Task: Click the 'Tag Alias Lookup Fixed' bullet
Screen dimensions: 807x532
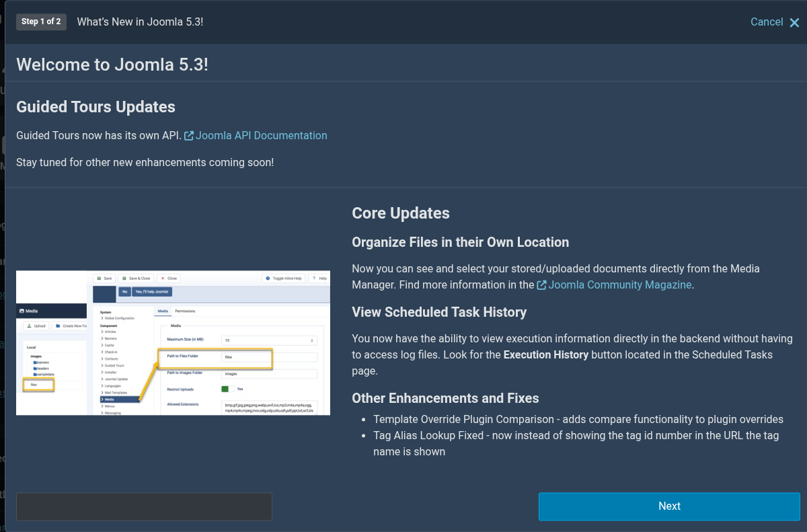Action: tap(576, 443)
